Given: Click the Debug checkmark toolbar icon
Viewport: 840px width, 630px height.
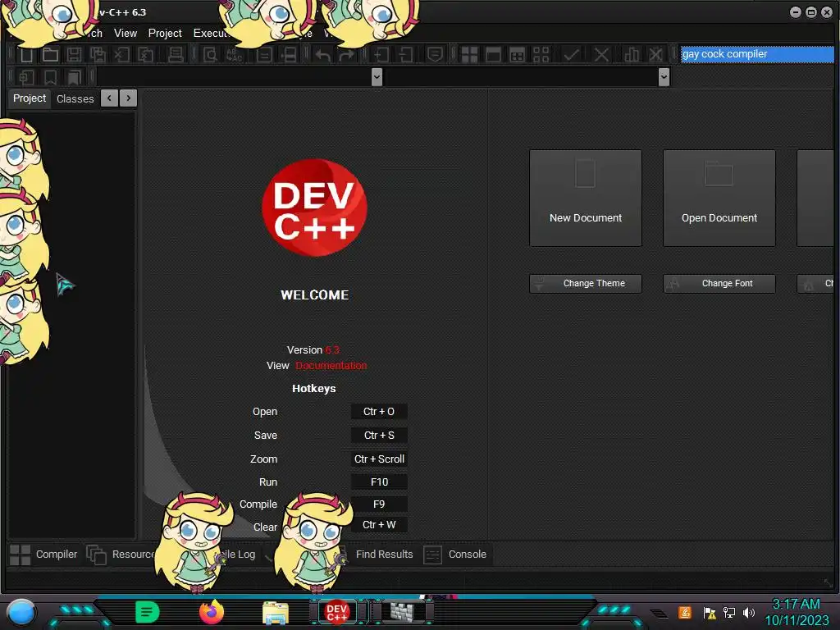Looking at the screenshot, I should 571,55.
